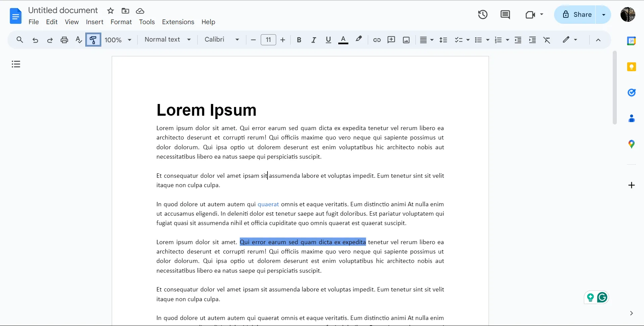Click the Share button
This screenshot has width=644, height=326.
pyautogui.click(x=575, y=14)
